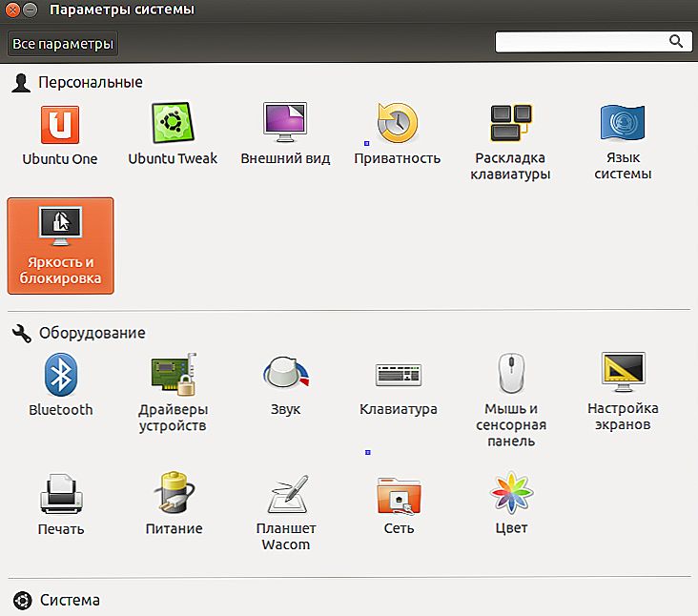The image size is (698, 616).
Task: Open Настройка экранов display settings
Action: 623,392
